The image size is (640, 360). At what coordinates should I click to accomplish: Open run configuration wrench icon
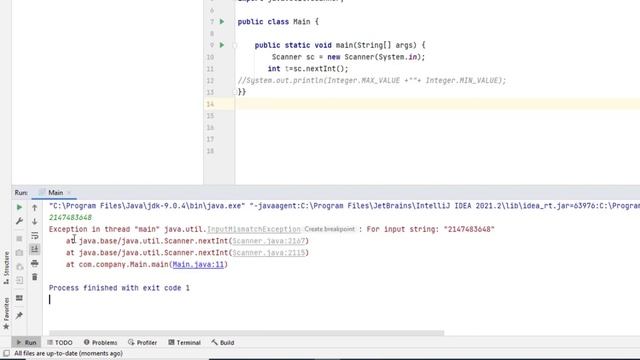pyautogui.click(x=19, y=221)
